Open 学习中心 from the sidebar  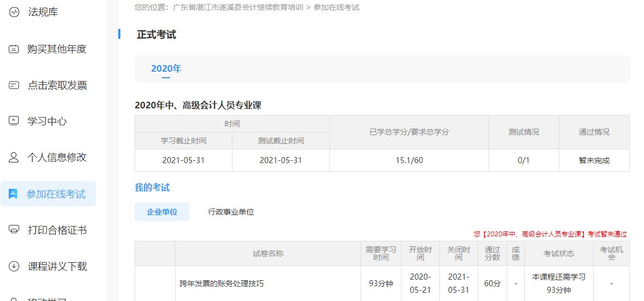pos(47,121)
